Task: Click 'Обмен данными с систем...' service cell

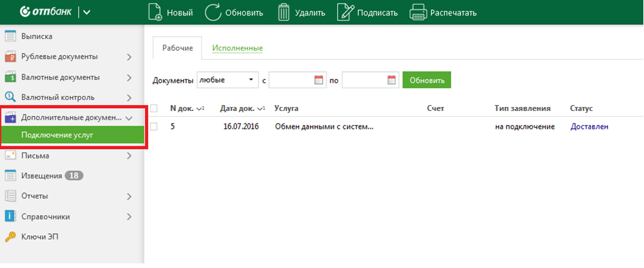Action: click(324, 127)
